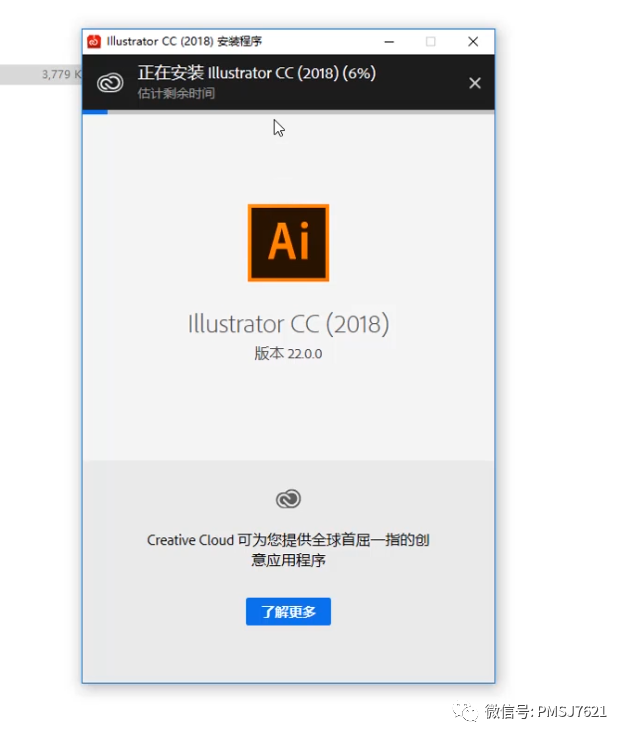Click the Illustrator Ai logo icon
Viewport: 626px width, 739px height.
pos(288,243)
